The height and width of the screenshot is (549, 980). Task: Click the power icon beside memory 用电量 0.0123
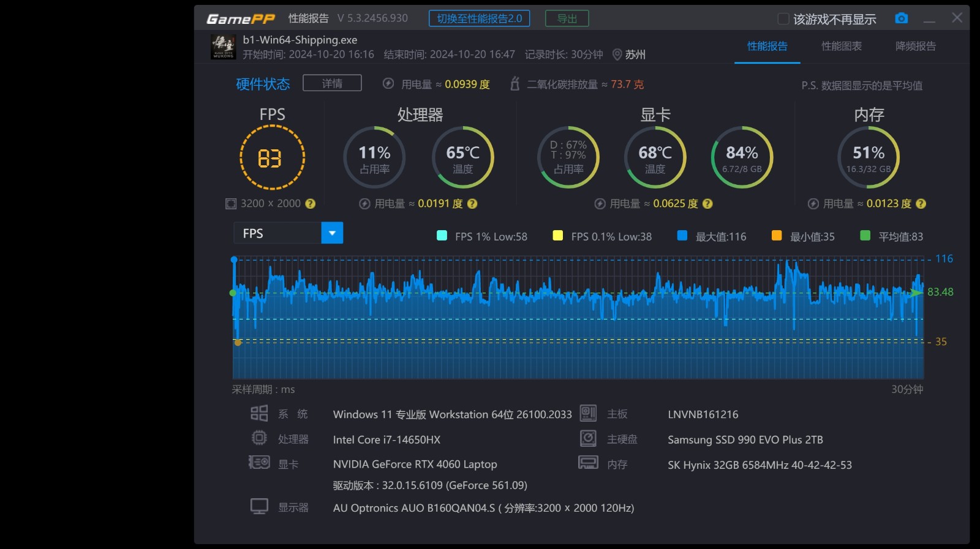[813, 204]
